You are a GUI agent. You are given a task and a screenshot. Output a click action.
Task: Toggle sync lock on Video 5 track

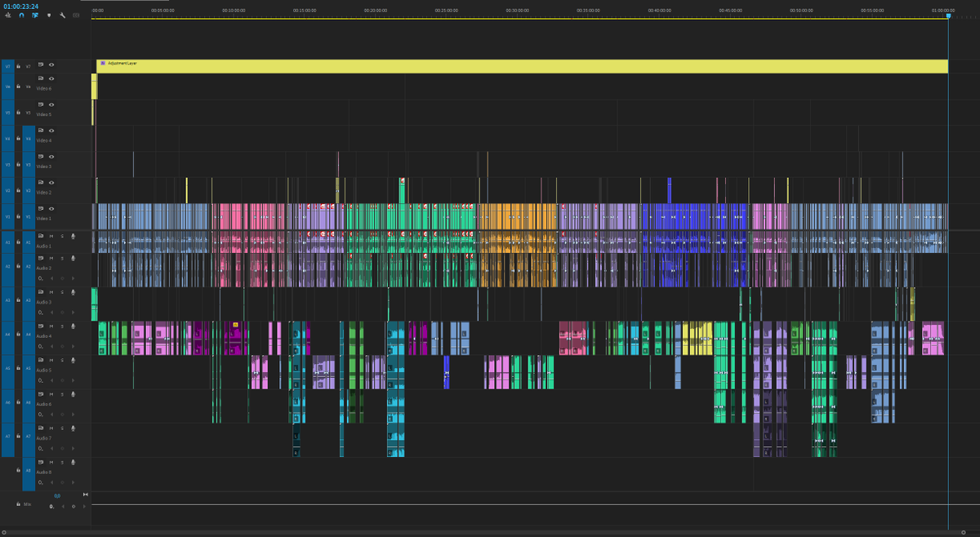[x=41, y=104]
